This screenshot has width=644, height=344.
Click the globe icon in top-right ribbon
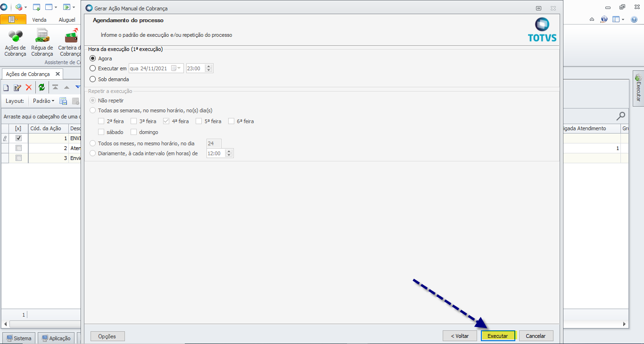point(604,19)
